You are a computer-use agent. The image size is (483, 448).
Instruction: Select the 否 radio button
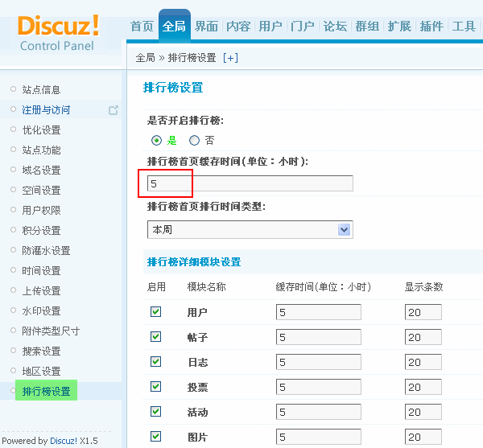coord(194,140)
